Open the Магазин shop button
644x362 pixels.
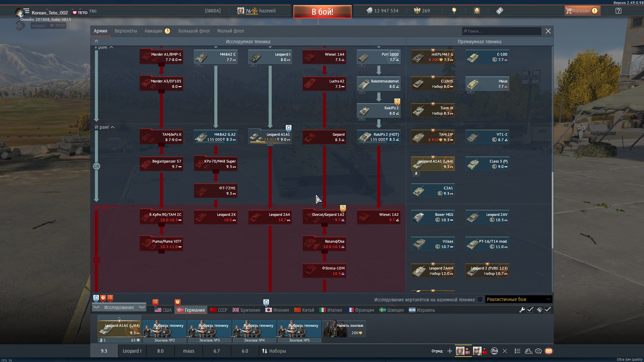pyautogui.click(x=581, y=11)
